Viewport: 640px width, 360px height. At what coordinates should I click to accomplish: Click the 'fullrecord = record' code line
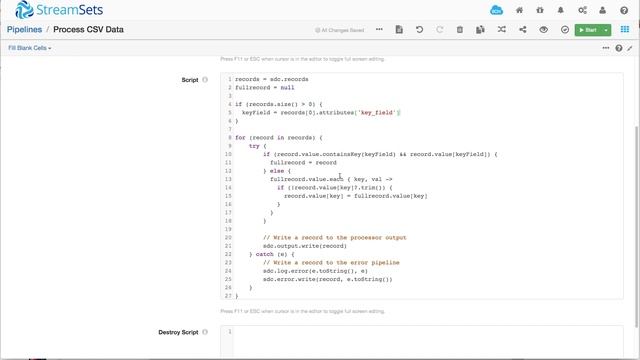(303, 162)
